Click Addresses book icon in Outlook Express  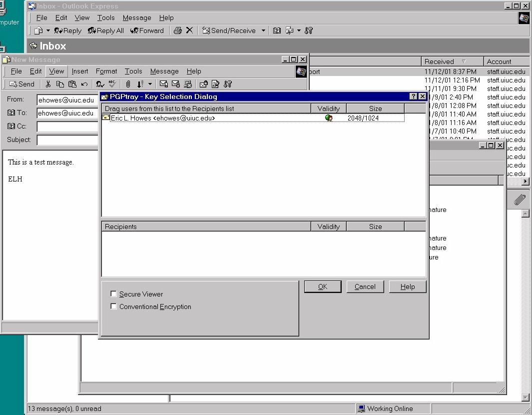coord(277,30)
